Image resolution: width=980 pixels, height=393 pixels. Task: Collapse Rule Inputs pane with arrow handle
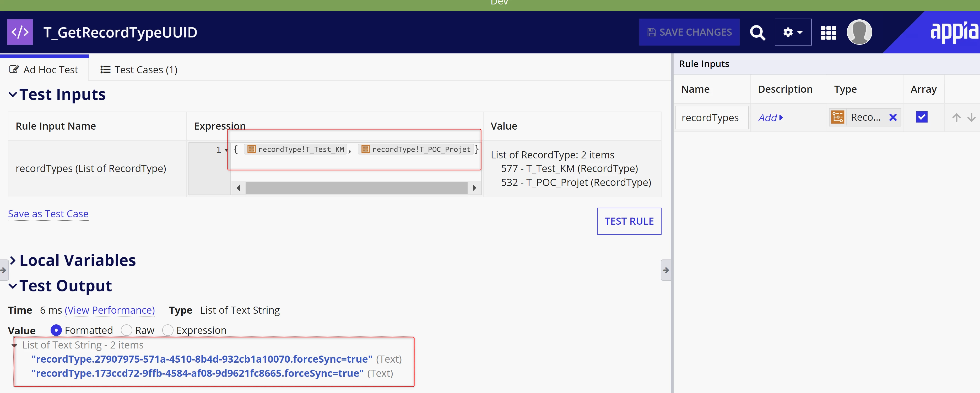(x=666, y=270)
